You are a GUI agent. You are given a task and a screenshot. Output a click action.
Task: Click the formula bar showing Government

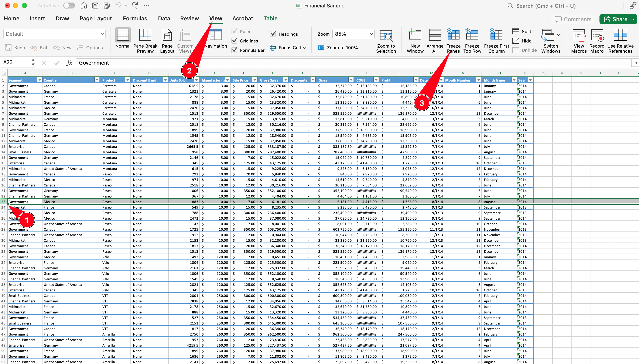[x=354, y=62]
